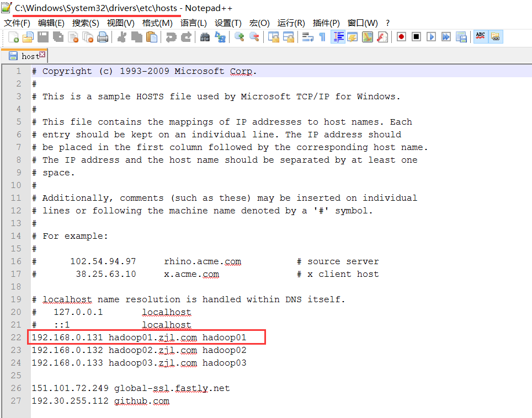
Task: Open the 视图(V) menu
Action: tap(120, 23)
